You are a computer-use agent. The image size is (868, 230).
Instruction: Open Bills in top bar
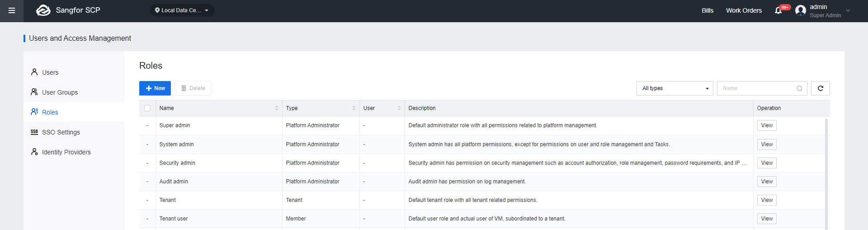click(708, 10)
